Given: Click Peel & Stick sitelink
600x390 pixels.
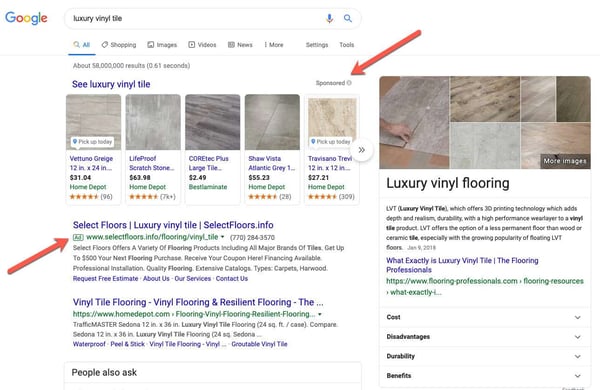Looking at the screenshot, I should [x=127, y=344].
